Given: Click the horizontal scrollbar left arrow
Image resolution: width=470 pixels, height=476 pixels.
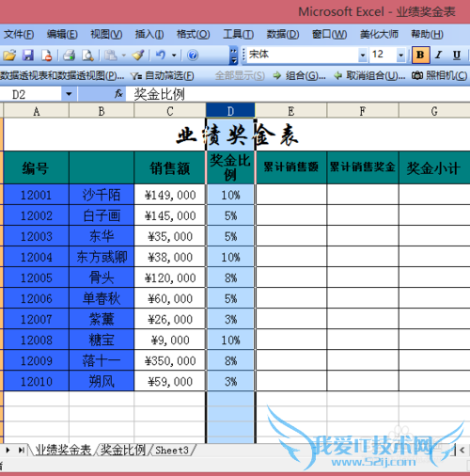Looking at the screenshot, I should tap(462, 451).
